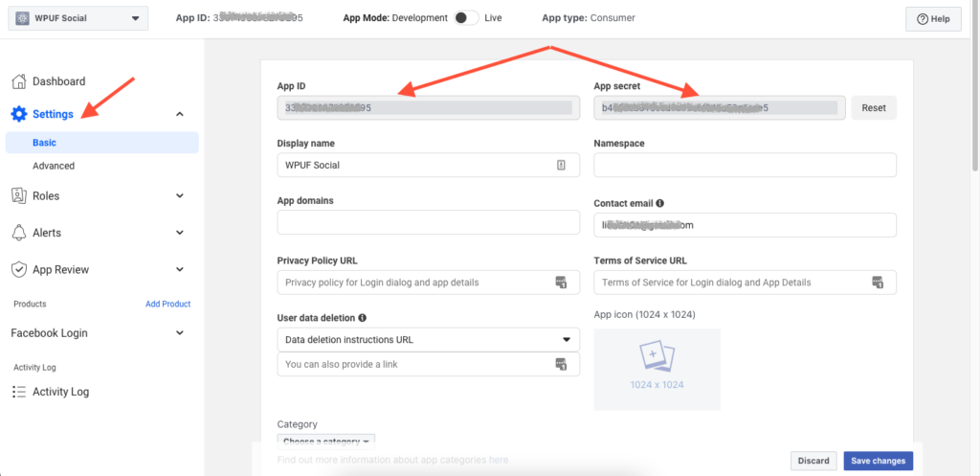Click the Contact email input field
This screenshot has width=980, height=476.
[745, 225]
